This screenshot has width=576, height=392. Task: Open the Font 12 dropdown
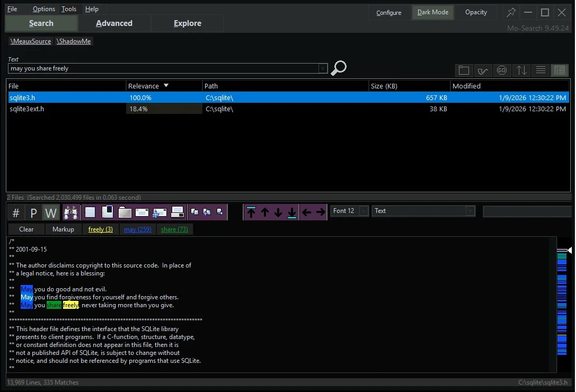(363, 211)
